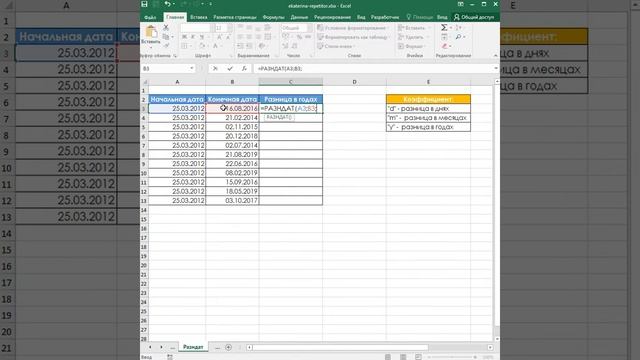Open Font group dialog launcher
Viewport: 640px width, 360px height.
(231, 56)
